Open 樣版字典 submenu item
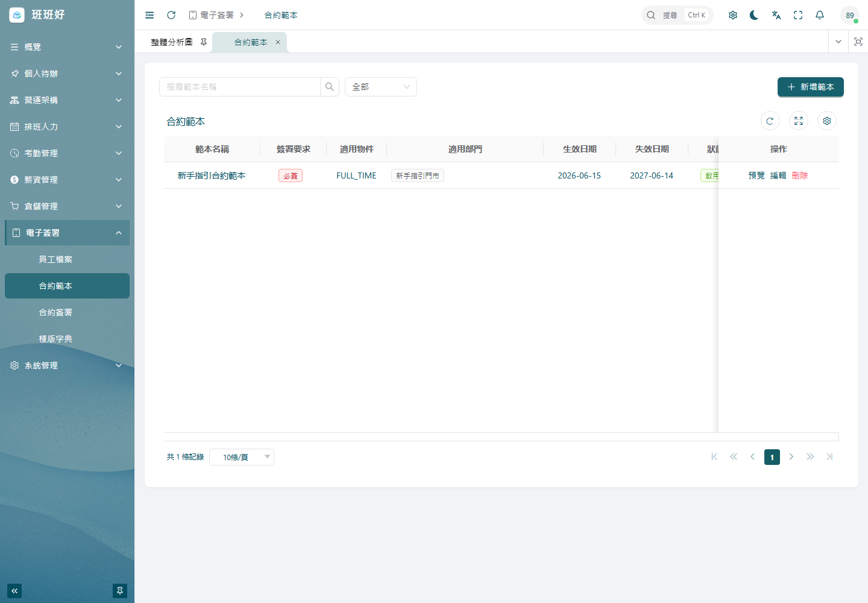The image size is (868, 603). (67, 339)
